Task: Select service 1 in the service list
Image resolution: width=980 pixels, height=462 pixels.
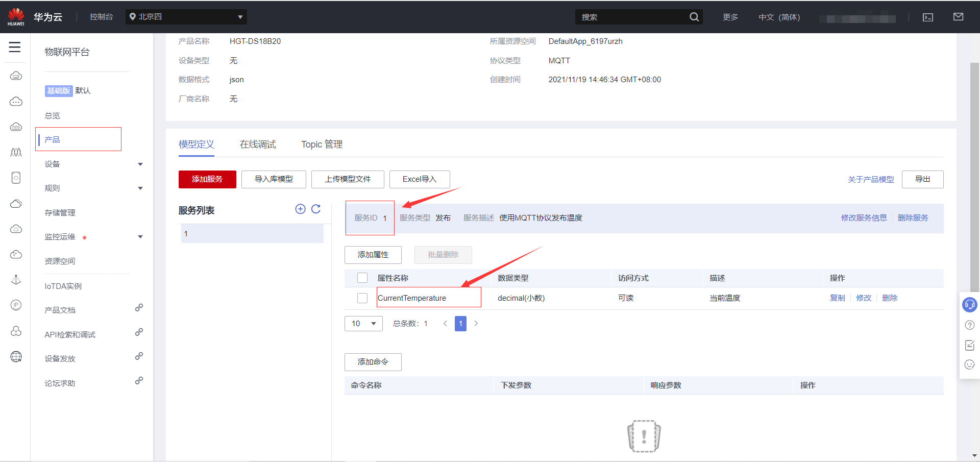Action: coord(252,233)
